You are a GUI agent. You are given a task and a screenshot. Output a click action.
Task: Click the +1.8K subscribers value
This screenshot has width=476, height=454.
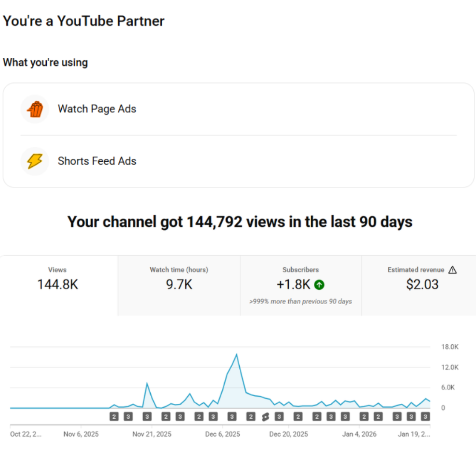click(294, 285)
